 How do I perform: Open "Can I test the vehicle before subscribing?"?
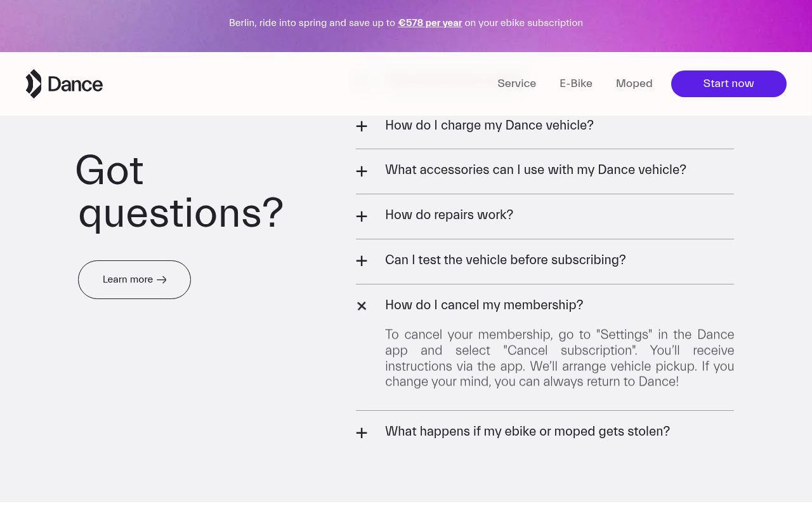click(x=505, y=260)
